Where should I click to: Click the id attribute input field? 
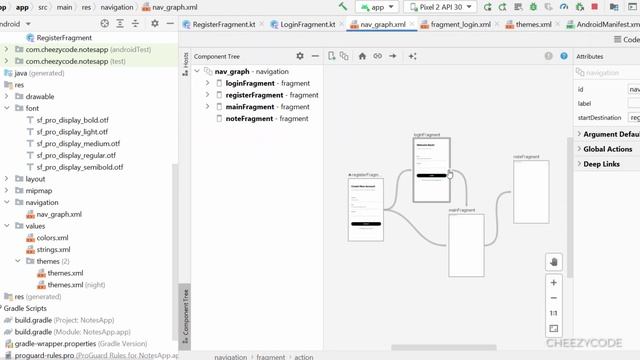[x=633, y=89]
